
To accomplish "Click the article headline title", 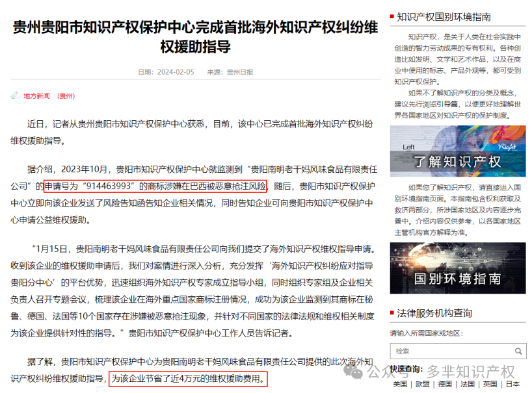I will tap(195, 36).
